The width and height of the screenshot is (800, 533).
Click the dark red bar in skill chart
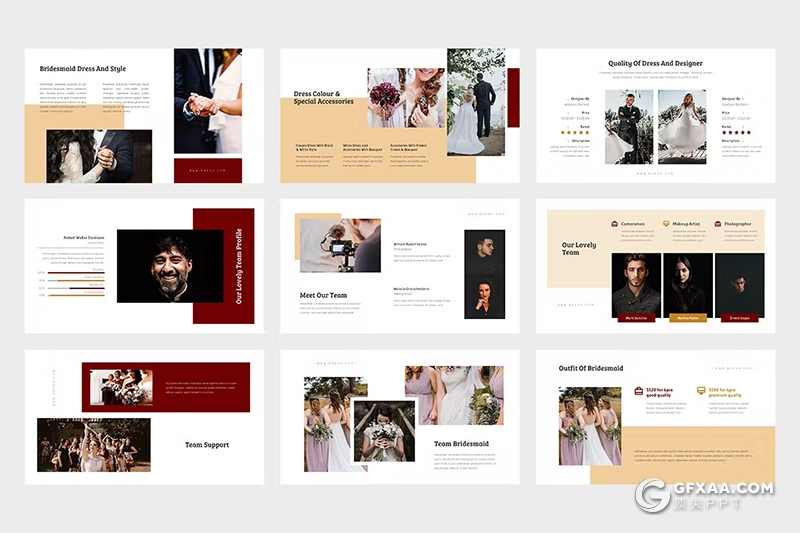[75, 271]
